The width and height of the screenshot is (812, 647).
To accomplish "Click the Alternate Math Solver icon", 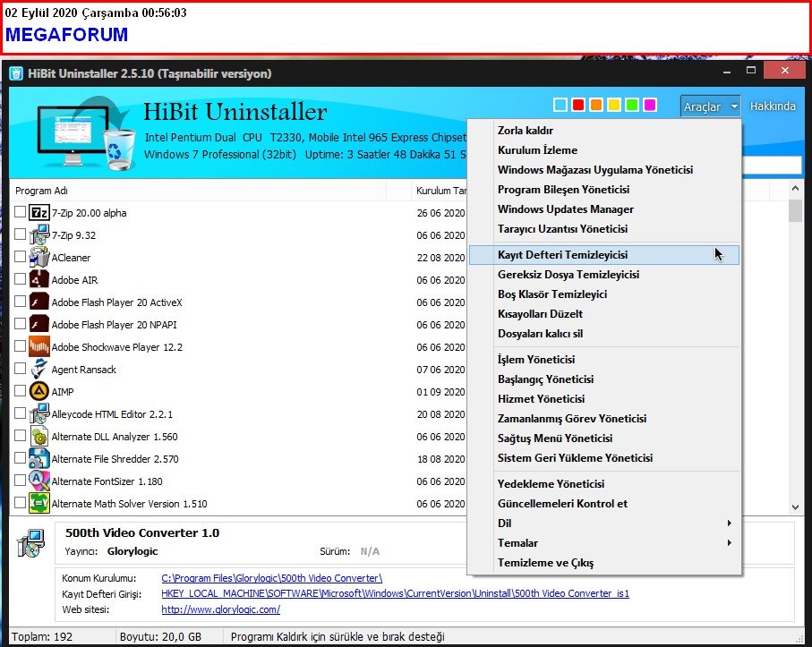I will [38, 504].
